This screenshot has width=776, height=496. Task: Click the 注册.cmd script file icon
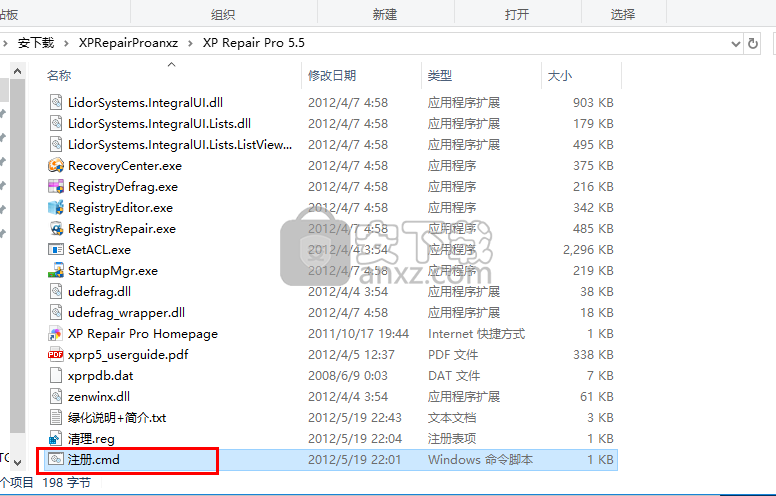[56, 459]
